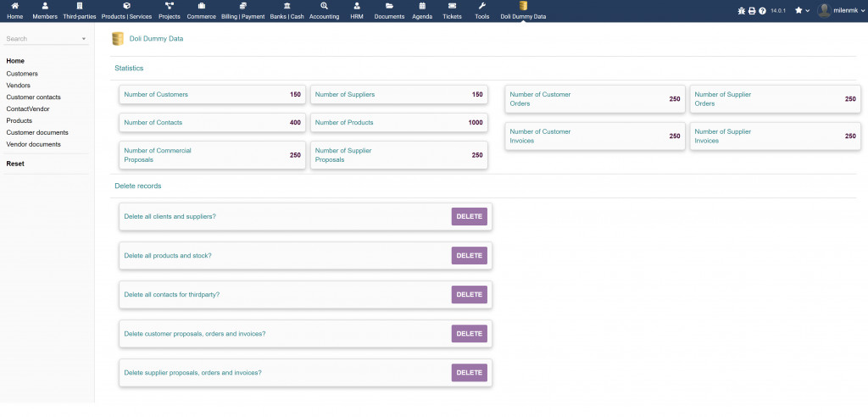Open the Agenda calendar module
This screenshot has width=868, height=417.
click(422, 7)
